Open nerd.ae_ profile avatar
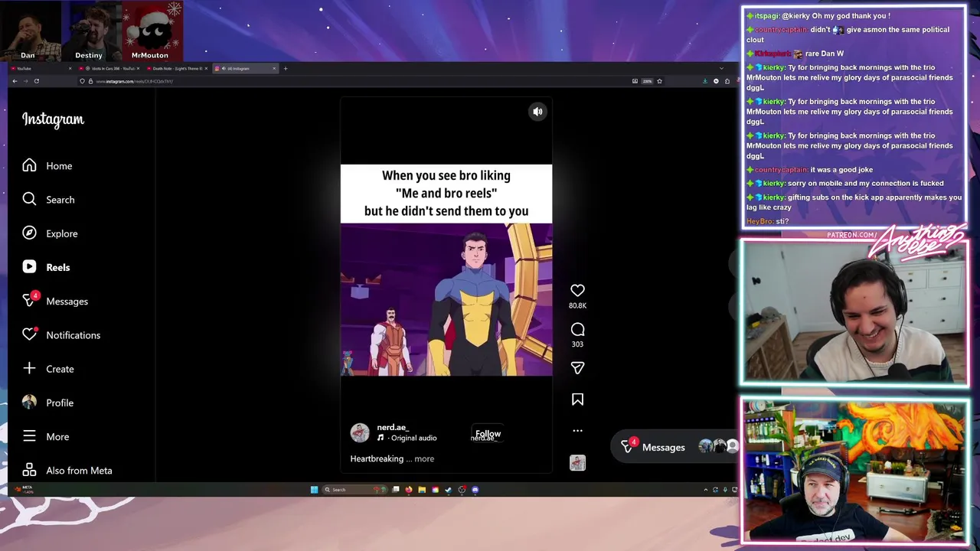 point(360,432)
